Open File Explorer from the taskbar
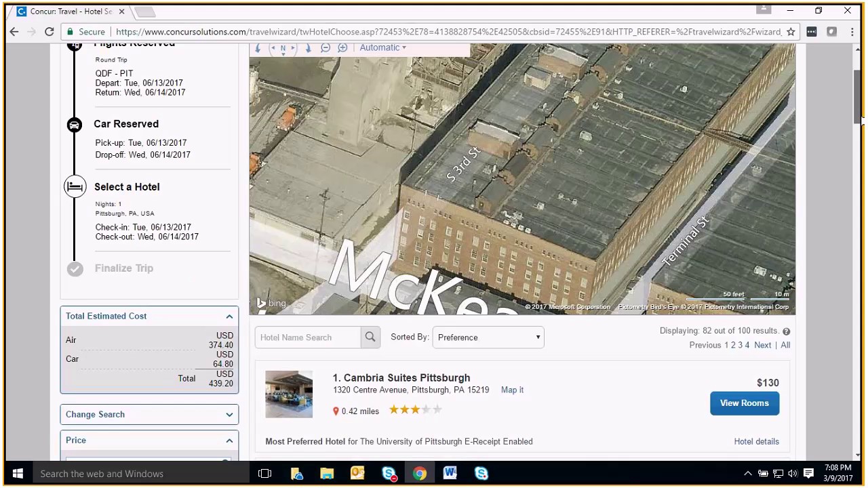Screen dimensions: 868x488 [x=327, y=474]
